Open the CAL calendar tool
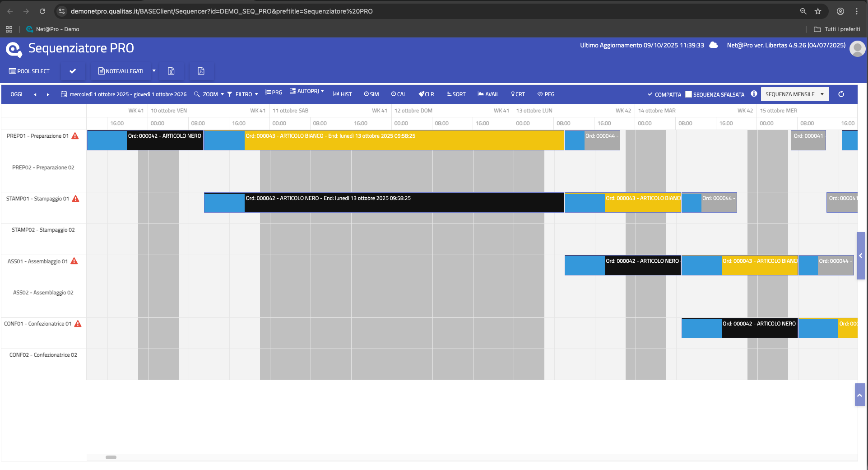The image size is (868, 470). [x=399, y=94]
